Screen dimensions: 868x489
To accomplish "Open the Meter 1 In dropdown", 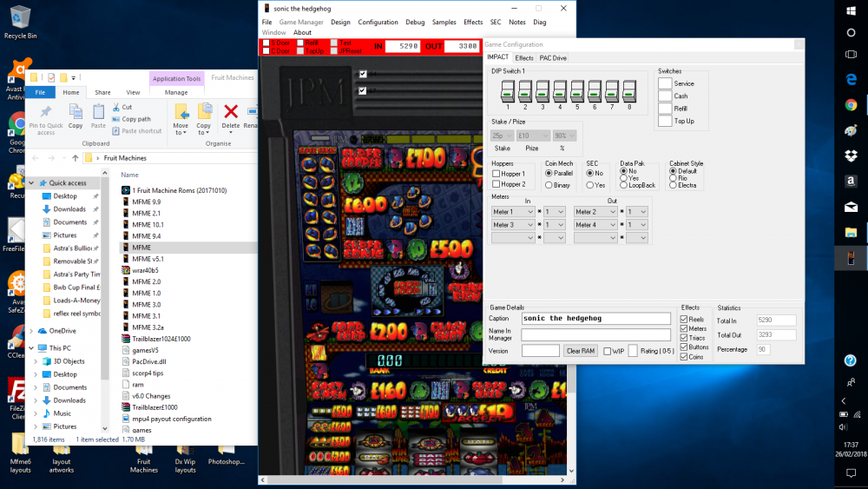I will [513, 212].
